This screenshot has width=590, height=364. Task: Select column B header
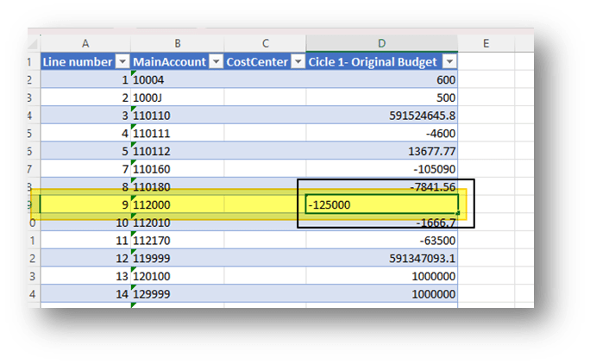click(x=176, y=43)
